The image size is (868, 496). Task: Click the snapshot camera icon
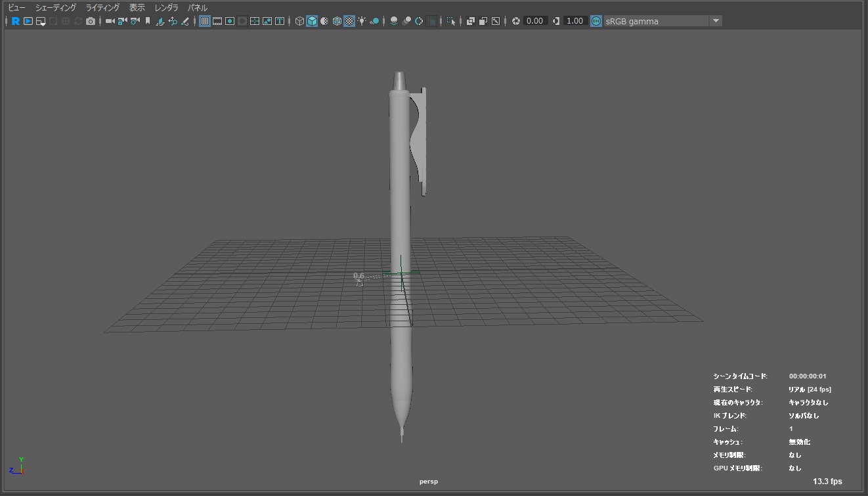(x=91, y=21)
